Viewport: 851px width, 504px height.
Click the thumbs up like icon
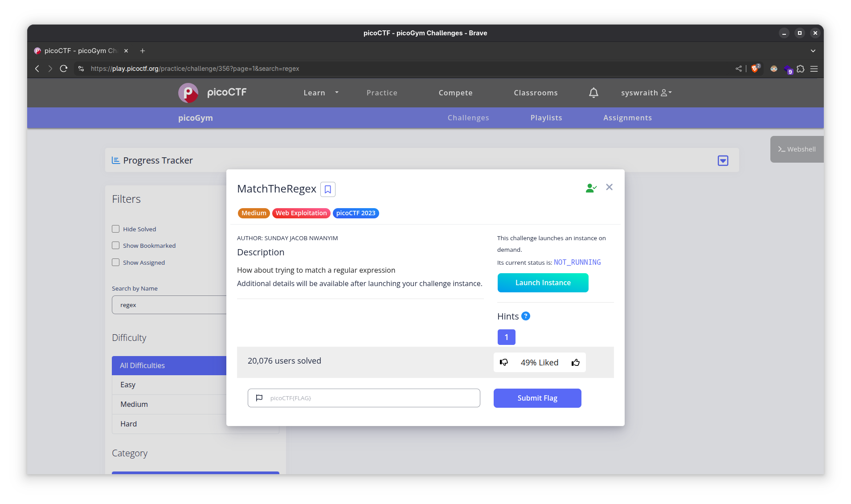(x=576, y=362)
